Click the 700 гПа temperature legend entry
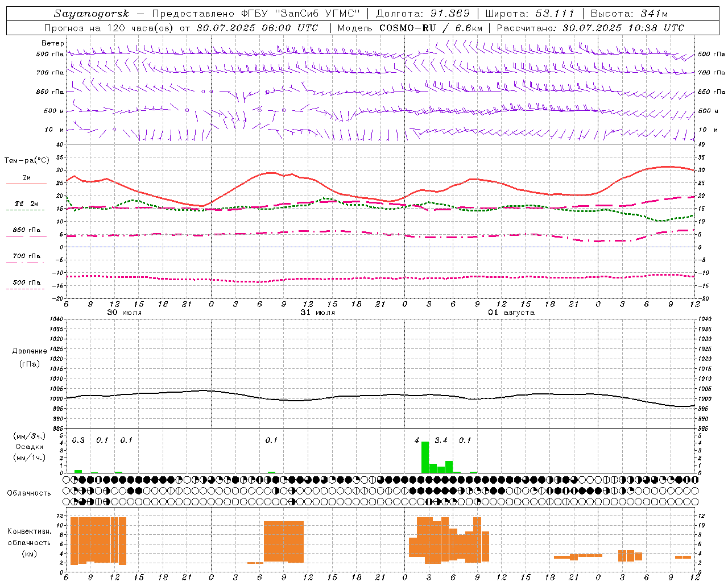The height and width of the screenshot is (582, 728). coord(27,256)
